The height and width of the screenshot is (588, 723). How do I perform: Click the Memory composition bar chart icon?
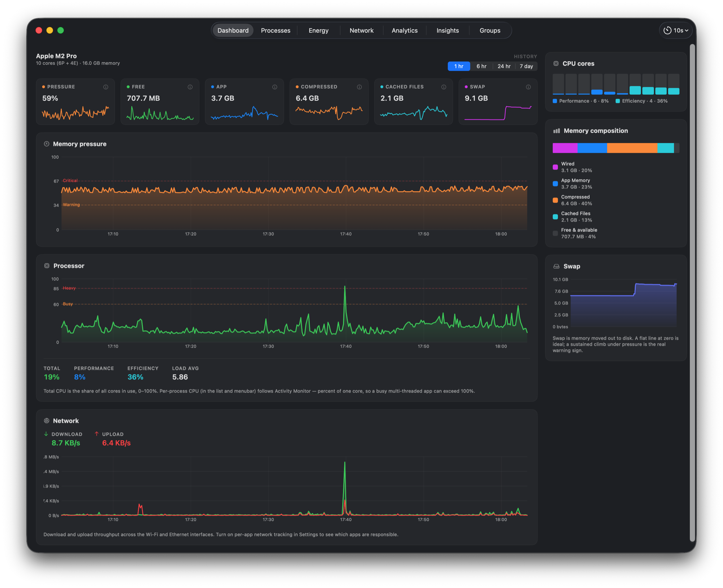click(x=556, y=131)
